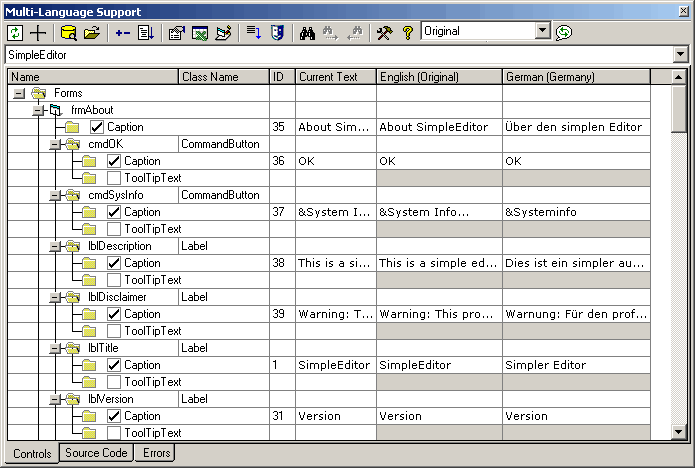Click the yellow database toolbar icon
The height and width of the screenshot is (468, 695).
[69, 32]
